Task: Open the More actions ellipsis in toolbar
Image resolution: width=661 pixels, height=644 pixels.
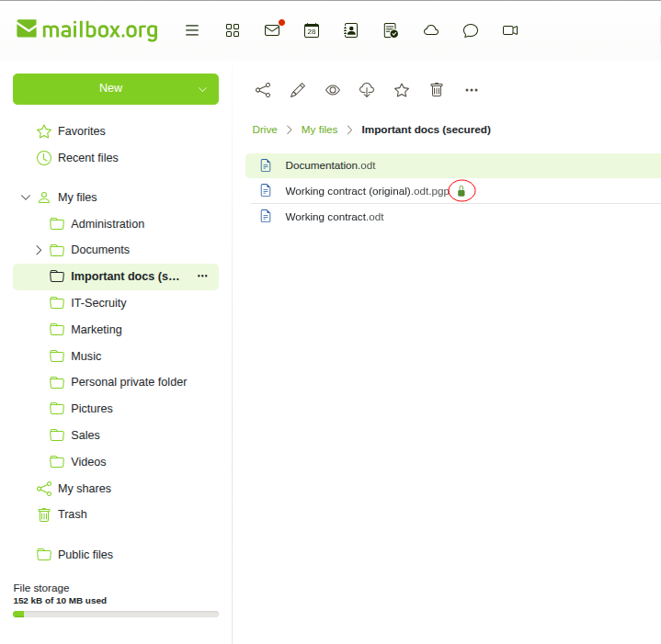Action: point(472,90)
